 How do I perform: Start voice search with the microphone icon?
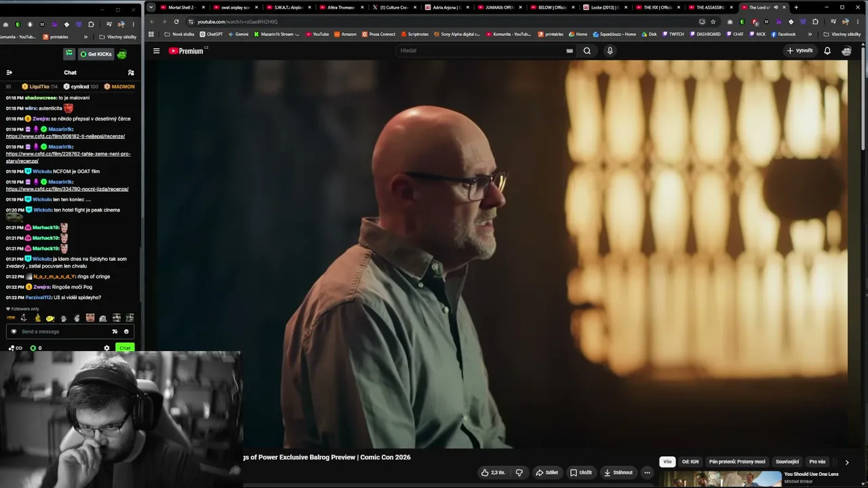(610, 51)
